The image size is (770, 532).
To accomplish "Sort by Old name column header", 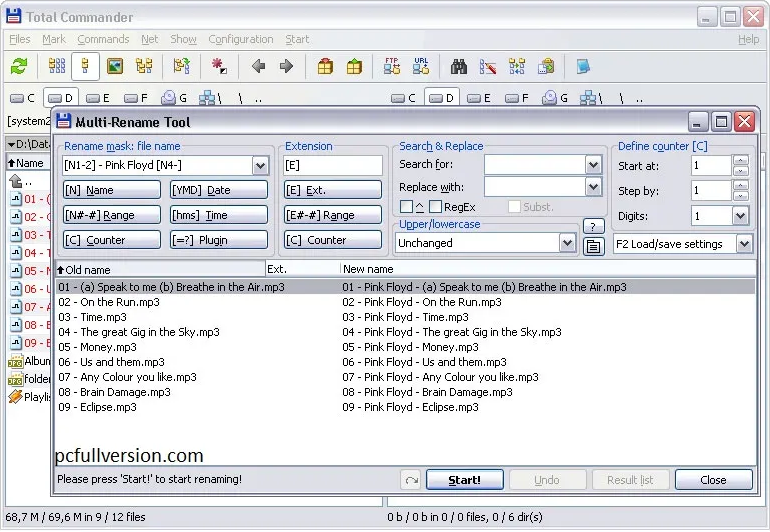I will coord(161,269).
